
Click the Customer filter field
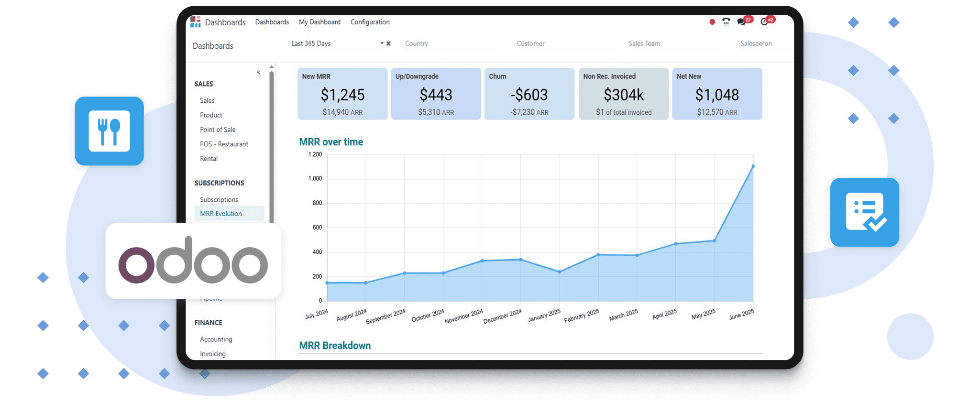564,44
